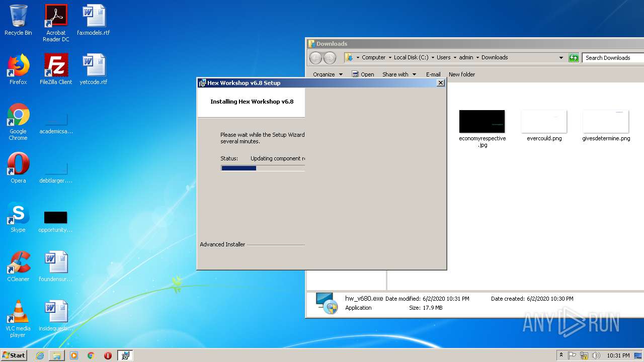Launch Opera browser desktop shortcut
The width and height of the screenshot is (644, 362).
(18, 168)
